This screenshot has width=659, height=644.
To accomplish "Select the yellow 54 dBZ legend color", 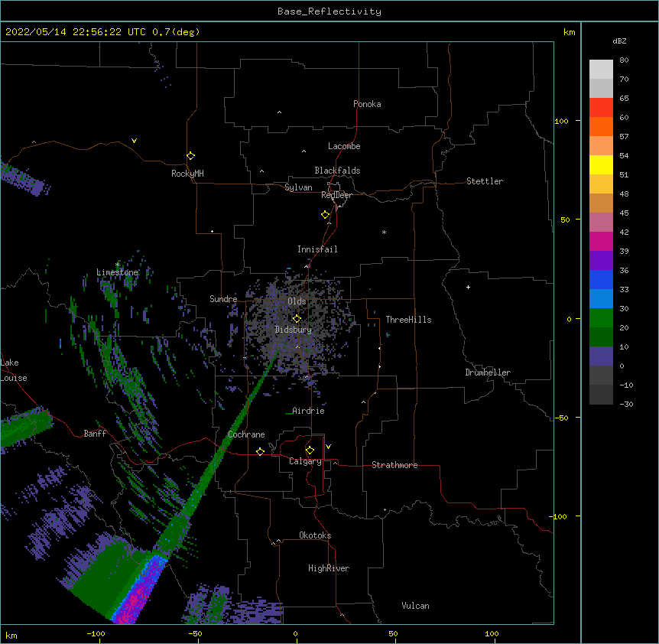I will [601, 164].
